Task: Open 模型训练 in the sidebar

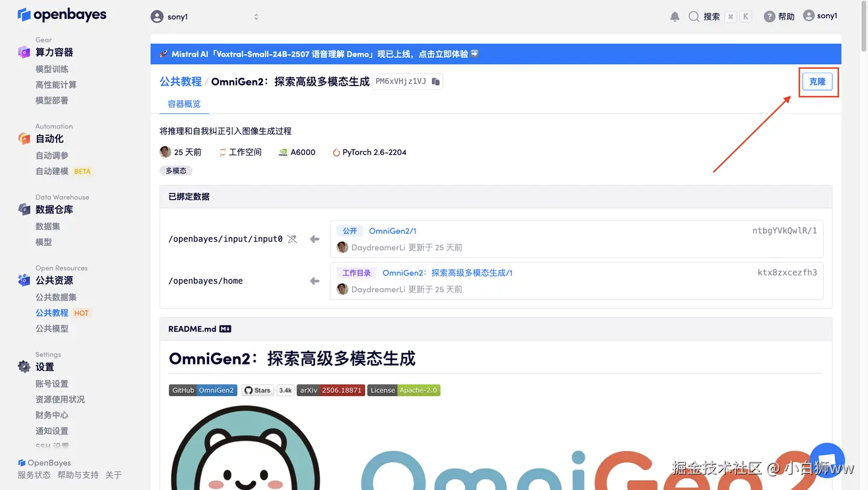Action: click(52, 69)
